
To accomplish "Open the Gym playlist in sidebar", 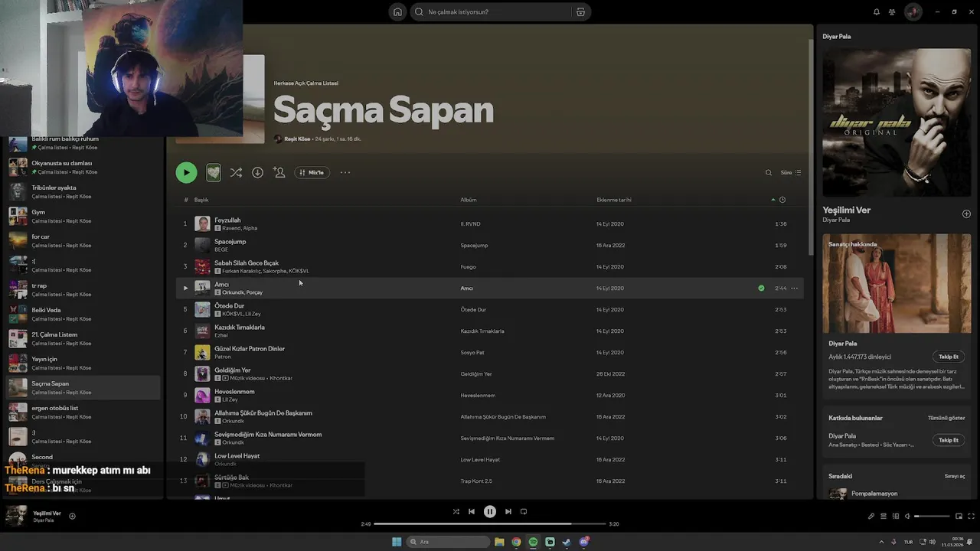I will 83,216.
